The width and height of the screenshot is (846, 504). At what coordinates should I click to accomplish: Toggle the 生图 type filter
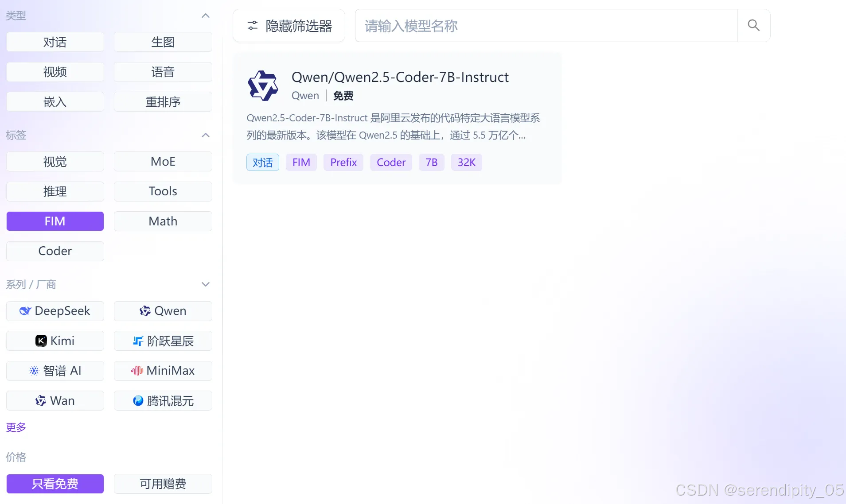tap(163, 42)
